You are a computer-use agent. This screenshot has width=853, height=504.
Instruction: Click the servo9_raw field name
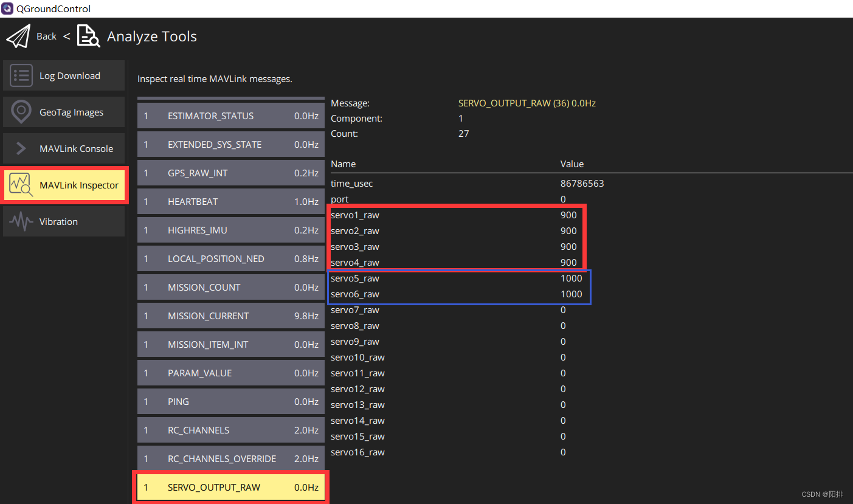355,342
